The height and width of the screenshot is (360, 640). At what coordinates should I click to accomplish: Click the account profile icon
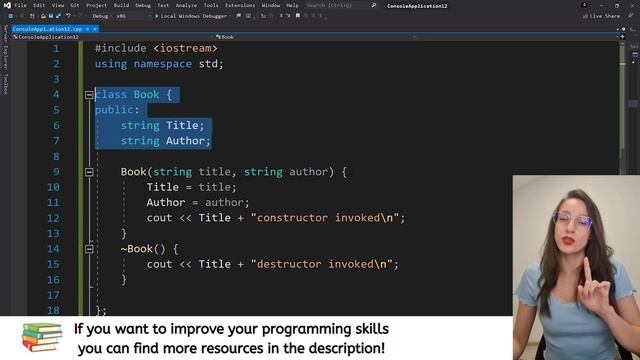(584, 5)
